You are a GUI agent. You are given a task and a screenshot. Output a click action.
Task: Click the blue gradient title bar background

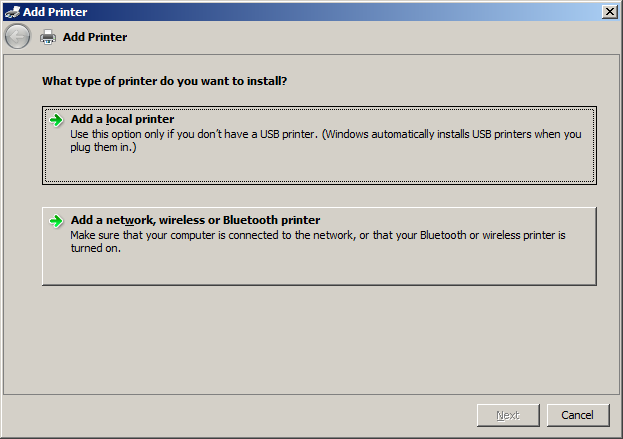342,12
